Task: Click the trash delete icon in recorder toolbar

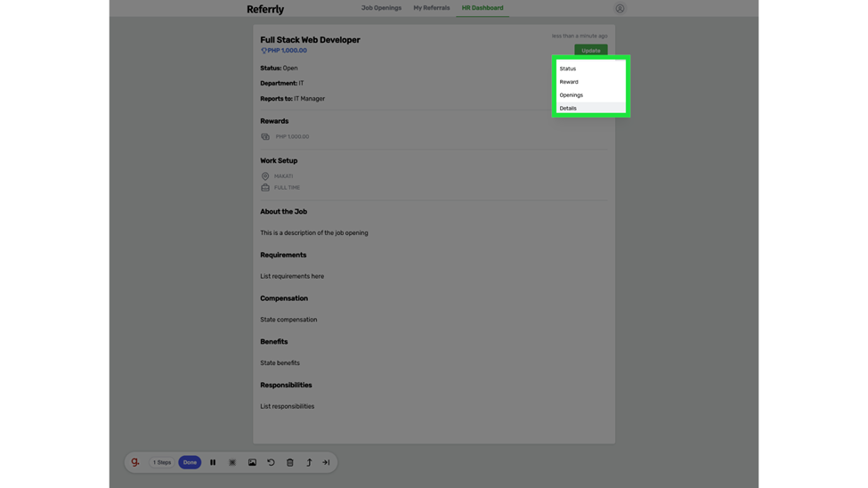Action: (x=290, y=462)
